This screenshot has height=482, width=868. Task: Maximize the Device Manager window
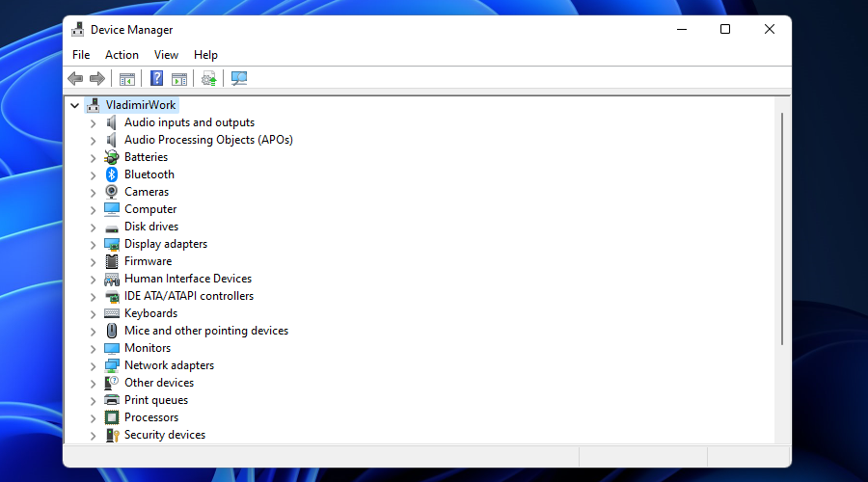point(725,29)
